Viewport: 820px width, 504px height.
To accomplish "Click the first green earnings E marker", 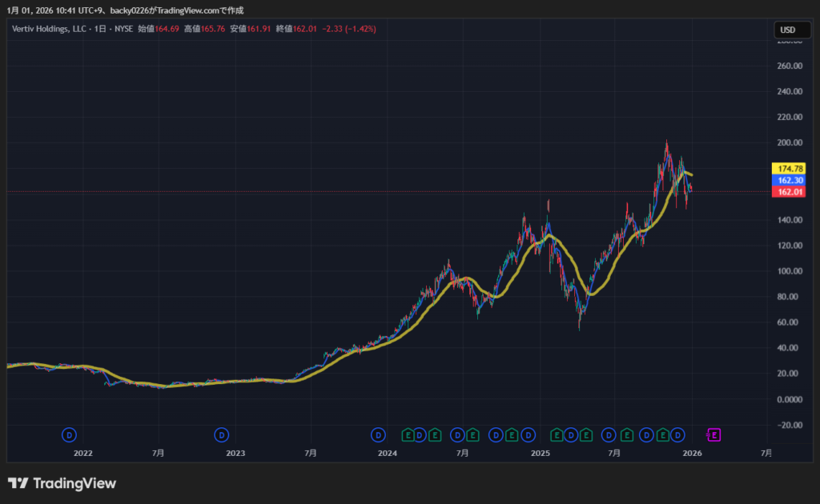I will click(x=408, y=435).
